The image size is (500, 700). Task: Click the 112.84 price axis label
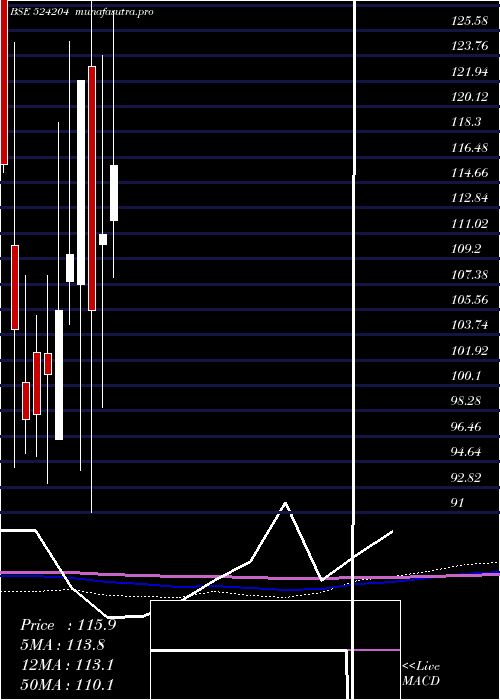(469, 198)
